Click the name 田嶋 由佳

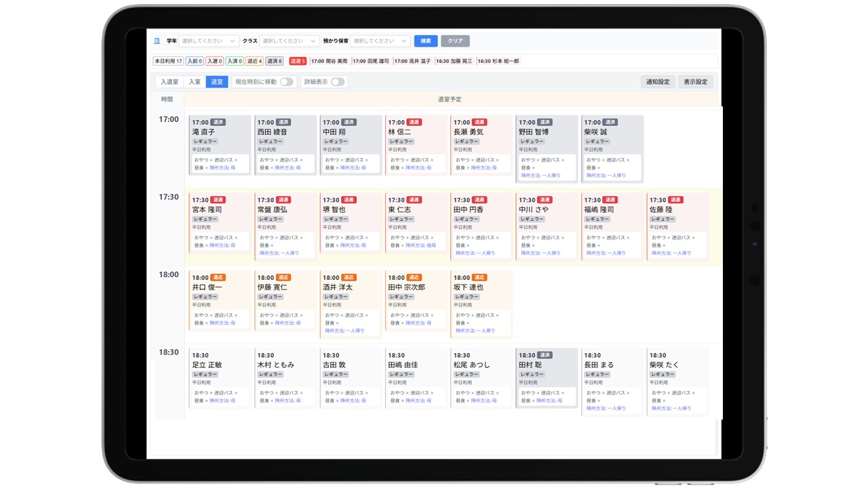click(403, 365)
